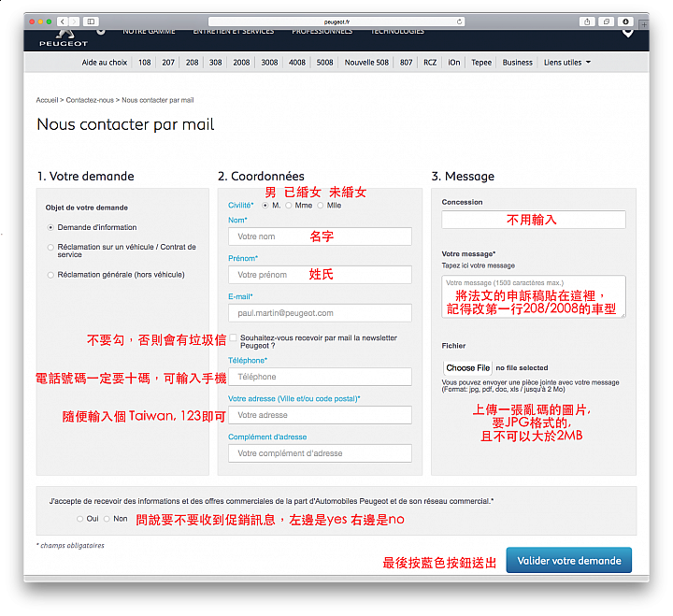Click the Choose File button
The height and width of the screenshot is (616, 673).
click(x=468, y=368)
